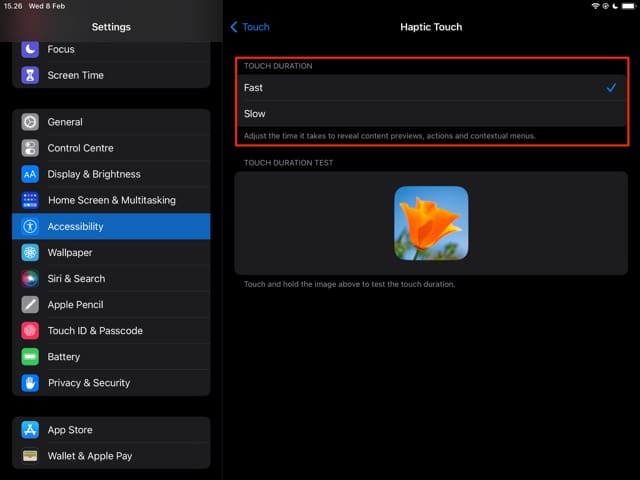Tap the Focus moon icon
This screenshot has width=640, height=480.
tap(30, 49)
